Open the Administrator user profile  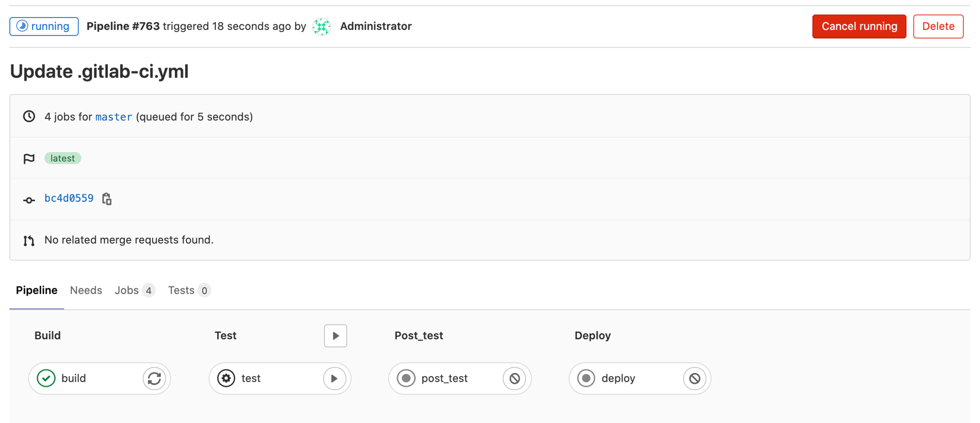(375, 26)
